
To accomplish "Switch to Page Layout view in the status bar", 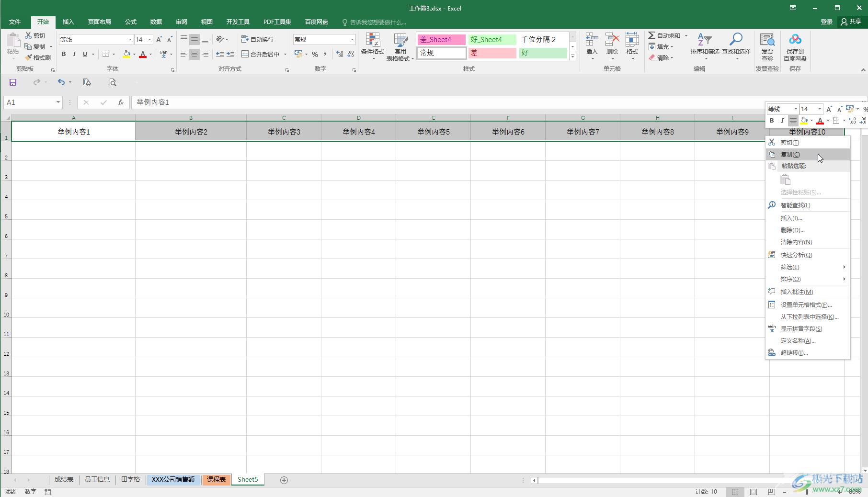I will click(x=754, y=492).
